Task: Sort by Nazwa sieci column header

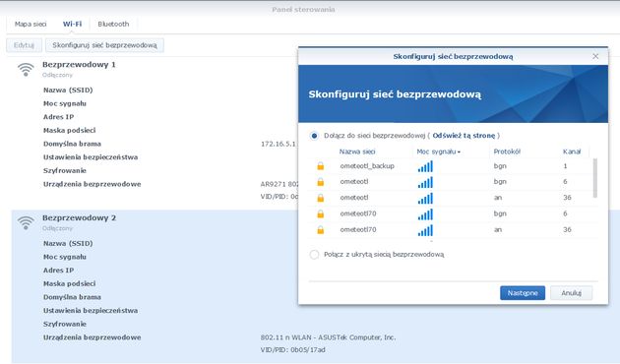Action: click(357, 152)
